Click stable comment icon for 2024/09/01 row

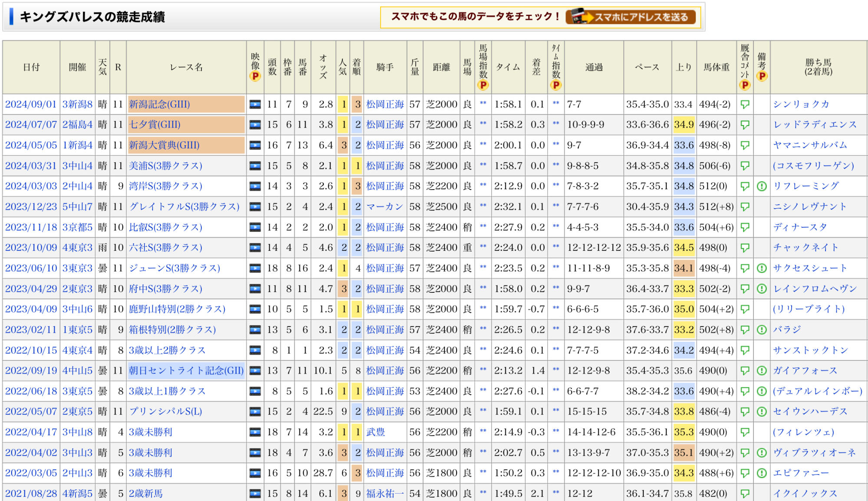(745, 105)
